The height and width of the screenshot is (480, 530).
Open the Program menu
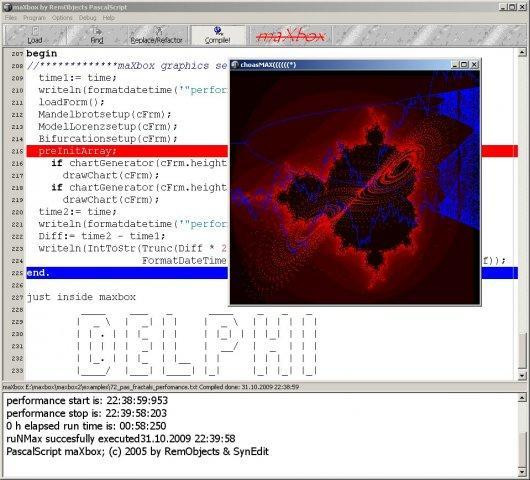(34, 18)
